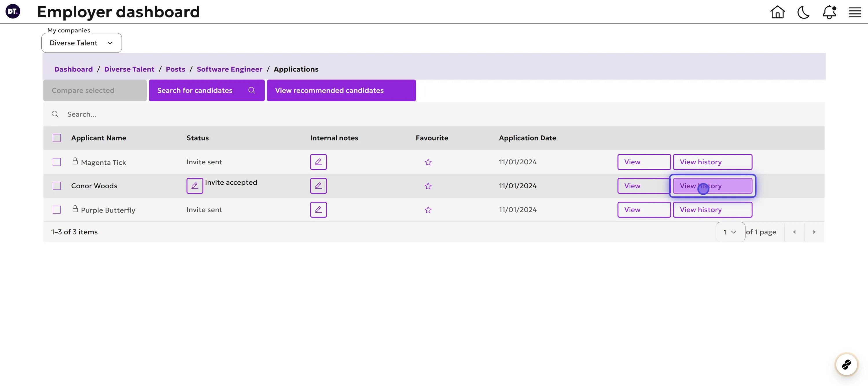Select Magenta Tick row checkbox
The width and height of the screenshot is (868, 386).
[x=57, y=162]
